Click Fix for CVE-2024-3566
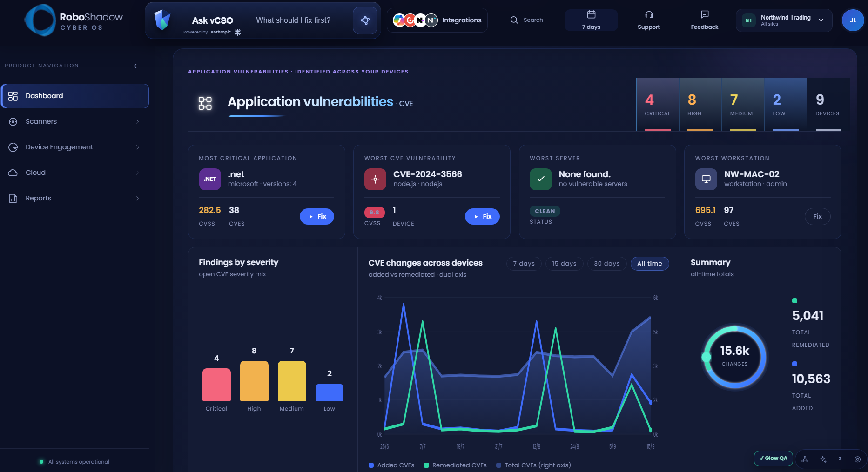Viewport: 868px width, 472px height. pos(482,216)
